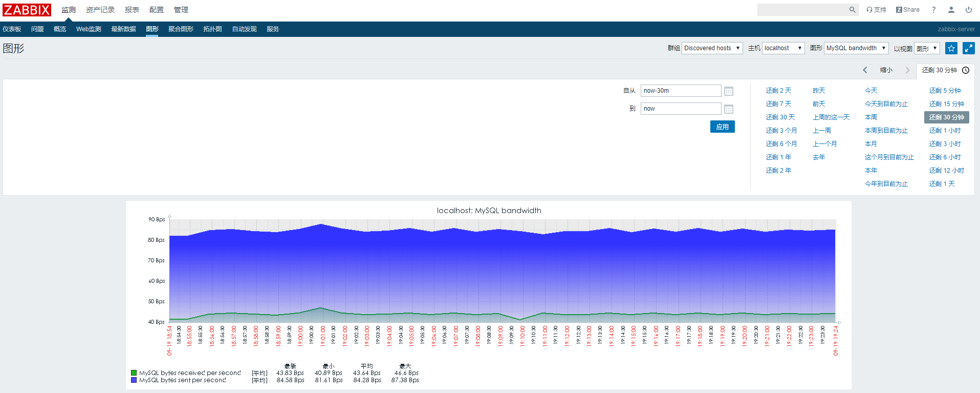The height and width of the screenshot is (393, 980).
Task: Open the user profile icon
Action: [951, 10]
